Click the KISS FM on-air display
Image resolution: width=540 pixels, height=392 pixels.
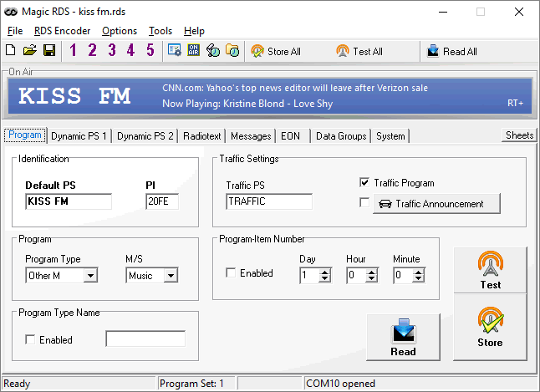[x=74, y=96]
